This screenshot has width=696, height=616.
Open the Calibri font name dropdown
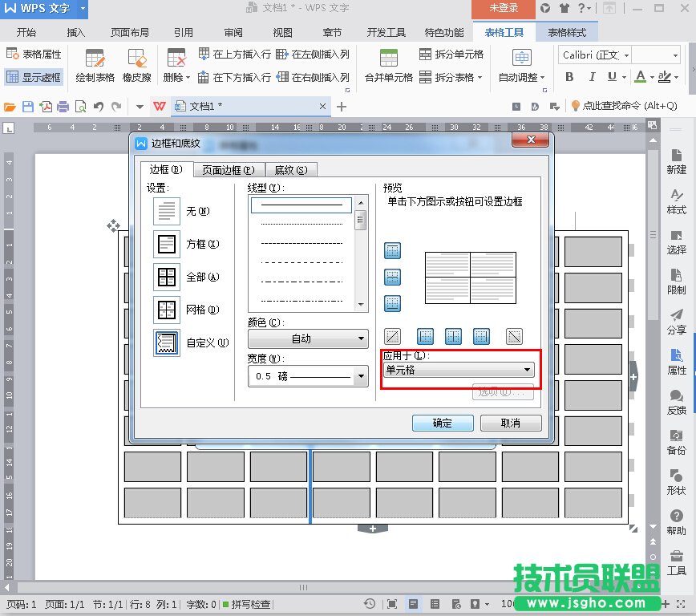tap(595, 55)
